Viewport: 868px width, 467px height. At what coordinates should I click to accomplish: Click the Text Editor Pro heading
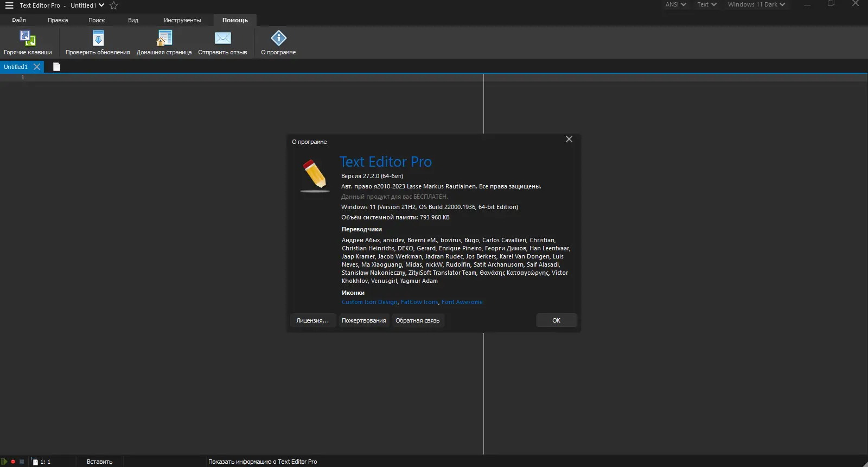tap(386, 162)
